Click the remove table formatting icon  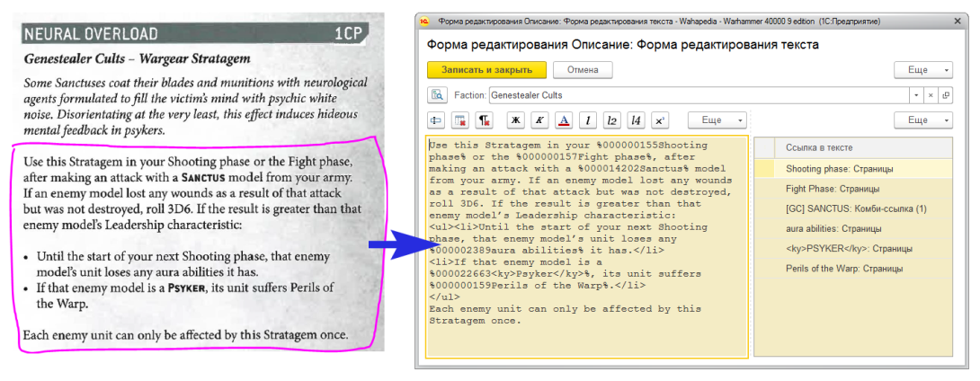(x=460, y=120)
